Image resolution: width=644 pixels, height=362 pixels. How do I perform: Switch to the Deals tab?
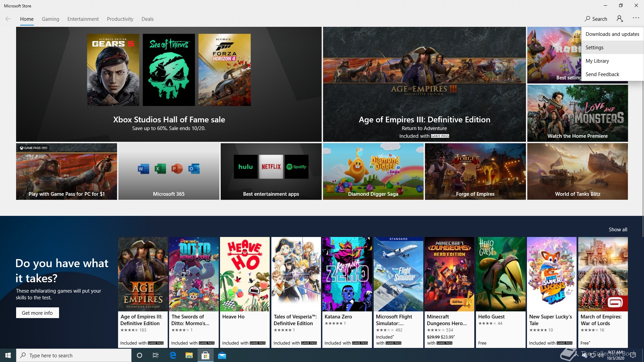tap(148, 19)
